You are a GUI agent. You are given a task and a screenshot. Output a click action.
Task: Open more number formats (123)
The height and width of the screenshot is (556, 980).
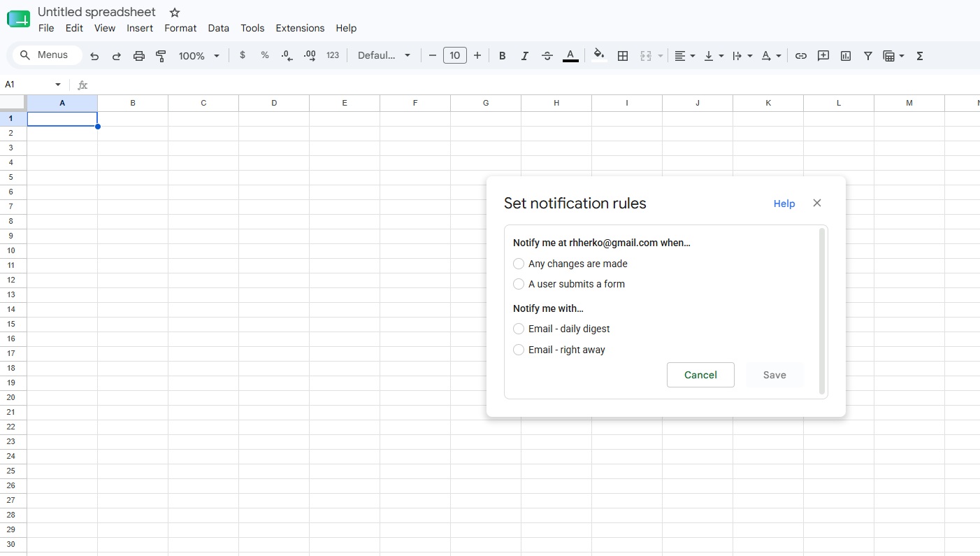click(333, 55)
